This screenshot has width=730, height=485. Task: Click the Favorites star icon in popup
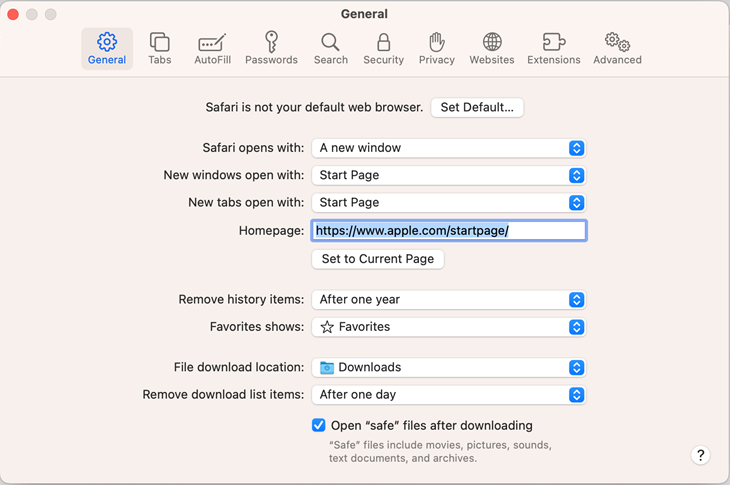tap(327, 327)
